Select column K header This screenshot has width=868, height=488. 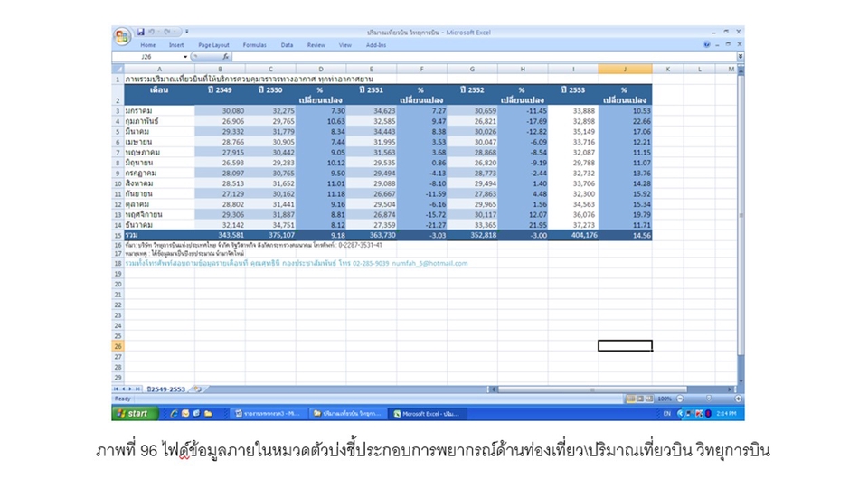pos(667,70)
